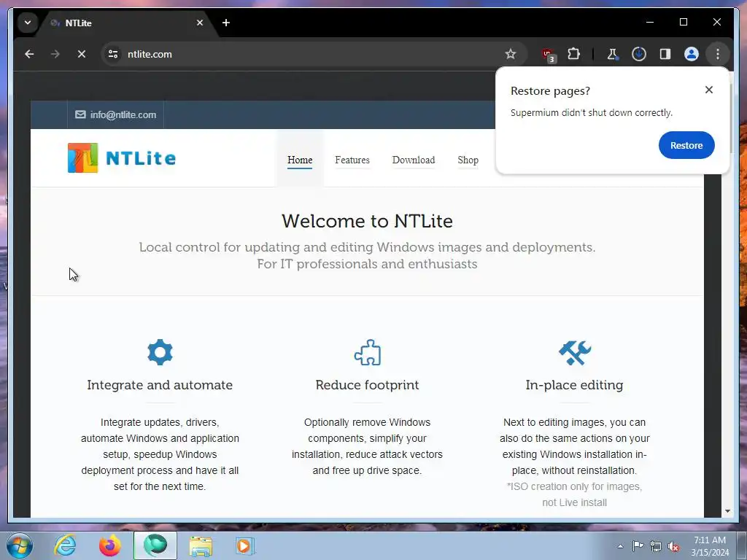Click the info@ntlite.com email link
The image size is (747, 560).
coord(116,114)
